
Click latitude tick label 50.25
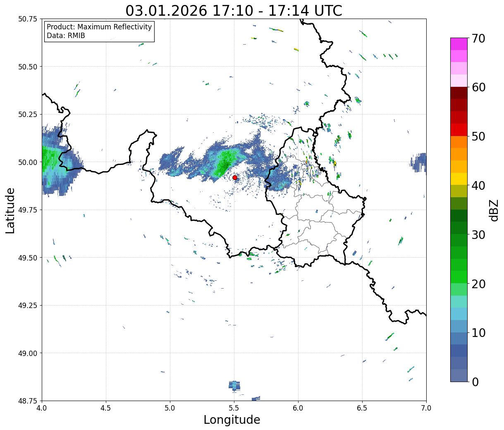pos(28,115)
